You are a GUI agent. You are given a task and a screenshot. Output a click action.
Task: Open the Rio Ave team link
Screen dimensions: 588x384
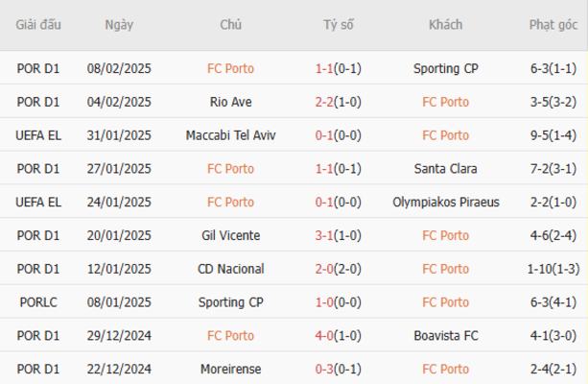pyautogui.click(x=230, y=102)
